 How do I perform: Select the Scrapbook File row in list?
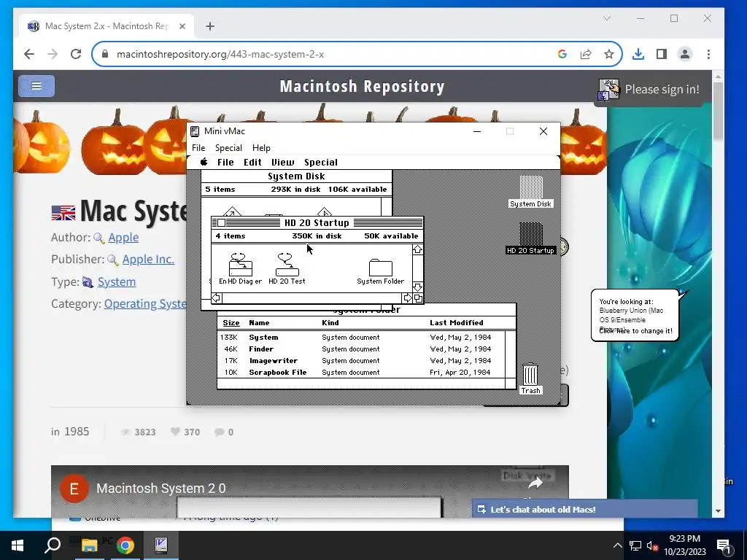[x=361, y=373]
